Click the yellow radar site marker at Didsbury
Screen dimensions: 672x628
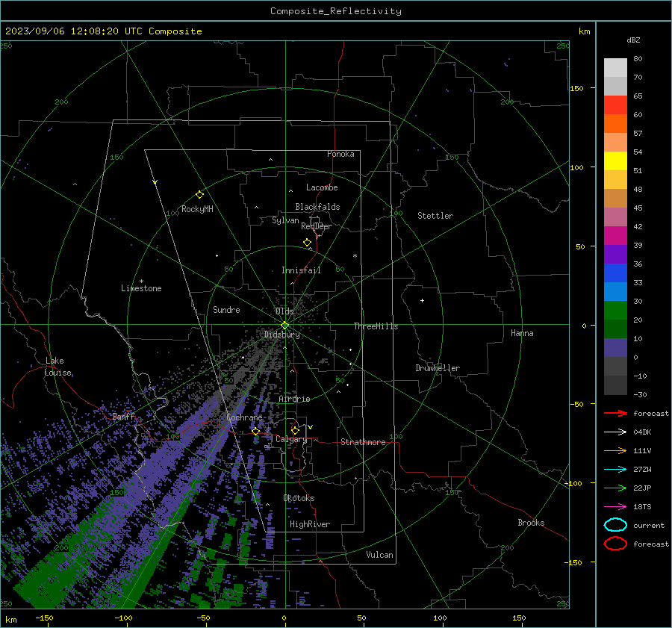(x=284, y=326)
